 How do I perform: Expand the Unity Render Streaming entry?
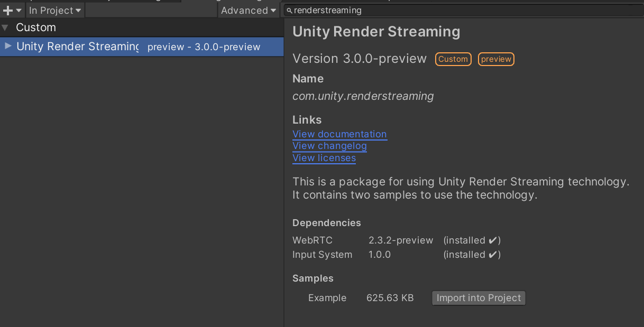[7, 46]
